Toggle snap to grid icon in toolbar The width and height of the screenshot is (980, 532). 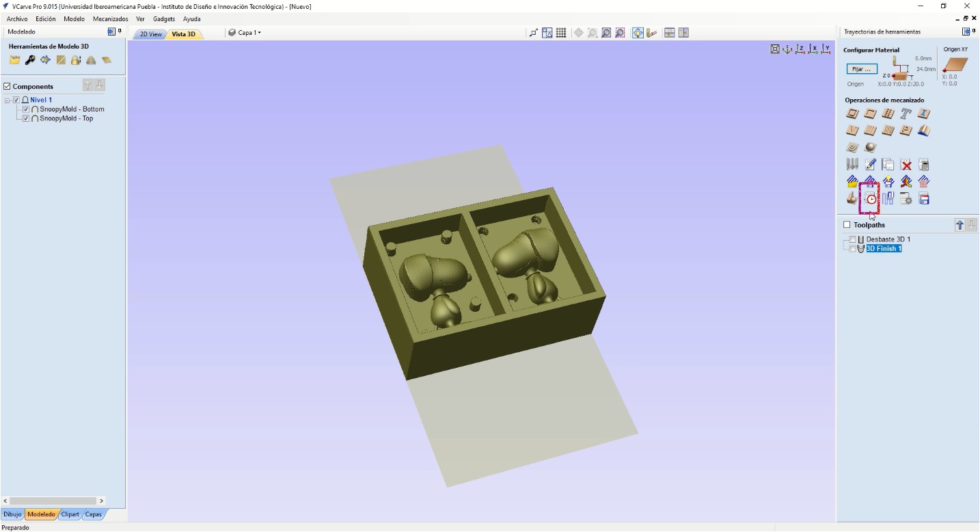[x=561, y=32]
